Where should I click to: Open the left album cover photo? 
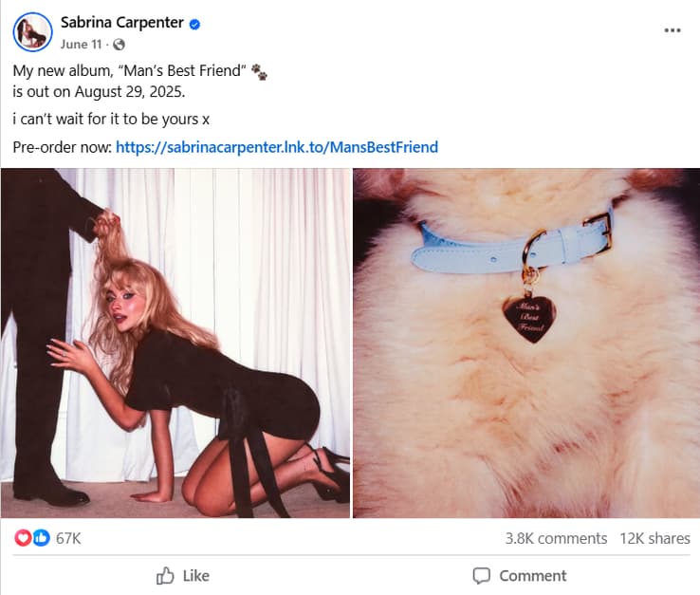(175, 343)
